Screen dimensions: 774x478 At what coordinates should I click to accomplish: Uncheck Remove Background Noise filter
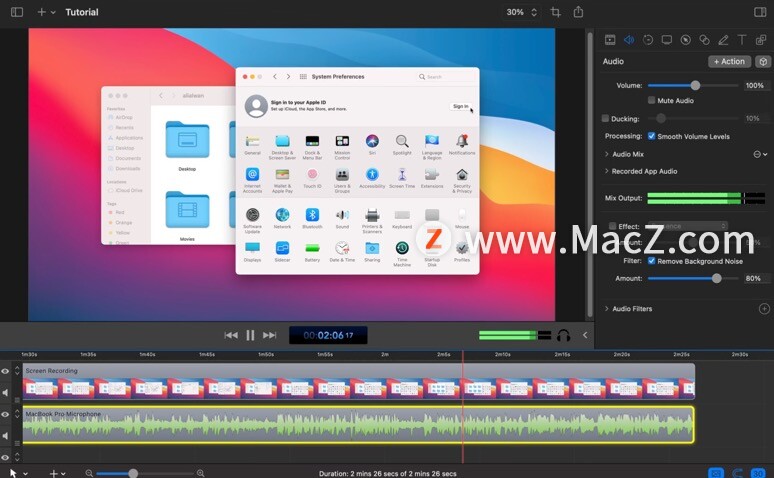(x=652, y=261)
